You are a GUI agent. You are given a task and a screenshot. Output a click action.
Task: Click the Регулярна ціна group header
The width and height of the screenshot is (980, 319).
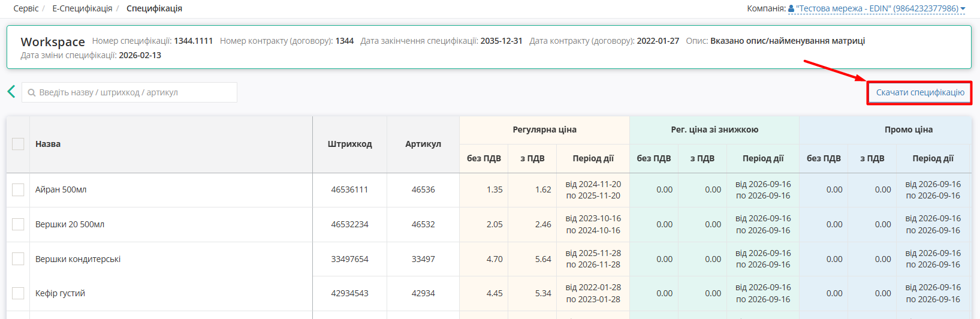(544, 130)
